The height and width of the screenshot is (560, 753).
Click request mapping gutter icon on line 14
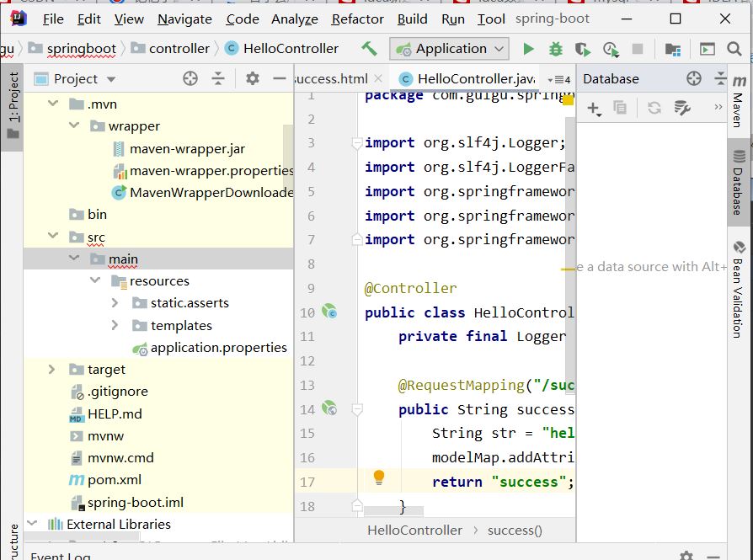pos(329,408)
